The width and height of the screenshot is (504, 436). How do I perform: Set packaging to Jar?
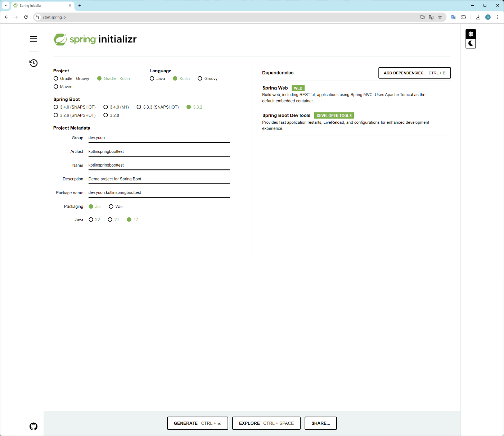[x=95, y=206]
